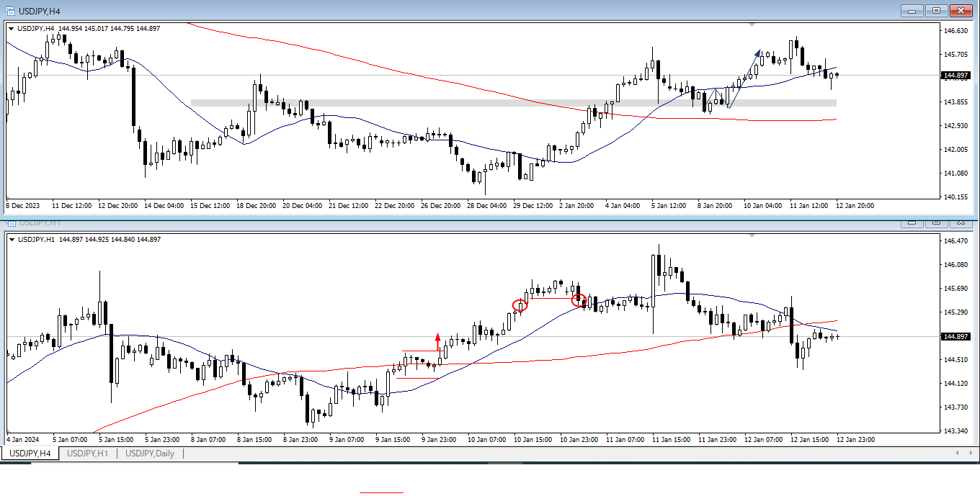Click the gray chart shift triangle on H1 chart
Image resolution: width=980 pixels, height=496 pixels.
(752, 235)
